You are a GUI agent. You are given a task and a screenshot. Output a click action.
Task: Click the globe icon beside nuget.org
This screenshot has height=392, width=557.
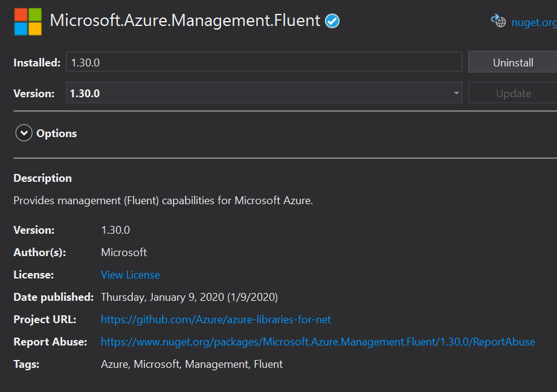[498, 22]
